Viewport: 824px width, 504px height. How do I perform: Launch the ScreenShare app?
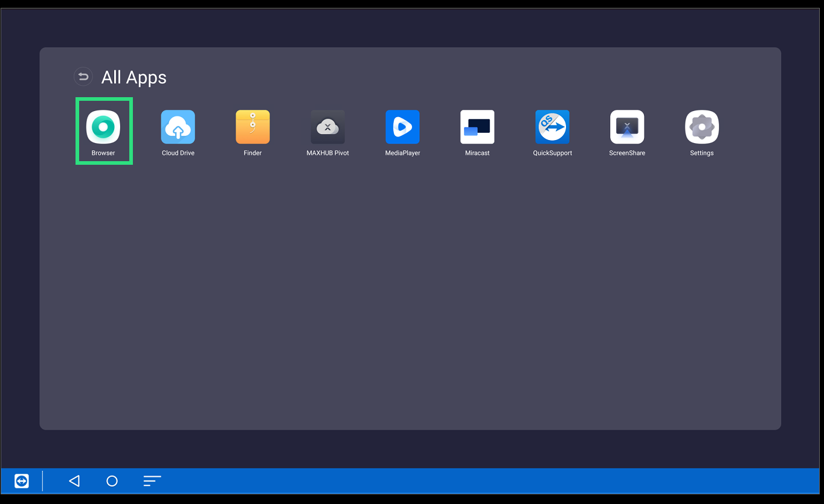coord(627,127)
